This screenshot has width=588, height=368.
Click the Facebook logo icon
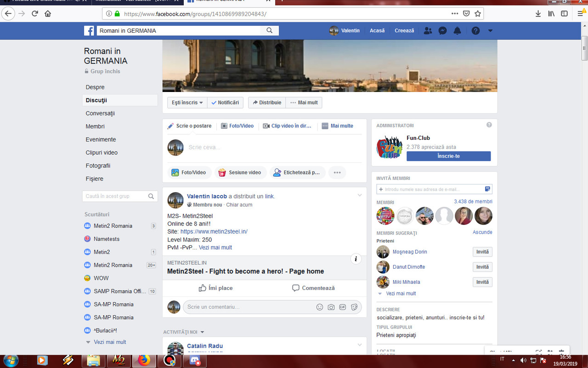pyautogui.click(x=89, y=31)
